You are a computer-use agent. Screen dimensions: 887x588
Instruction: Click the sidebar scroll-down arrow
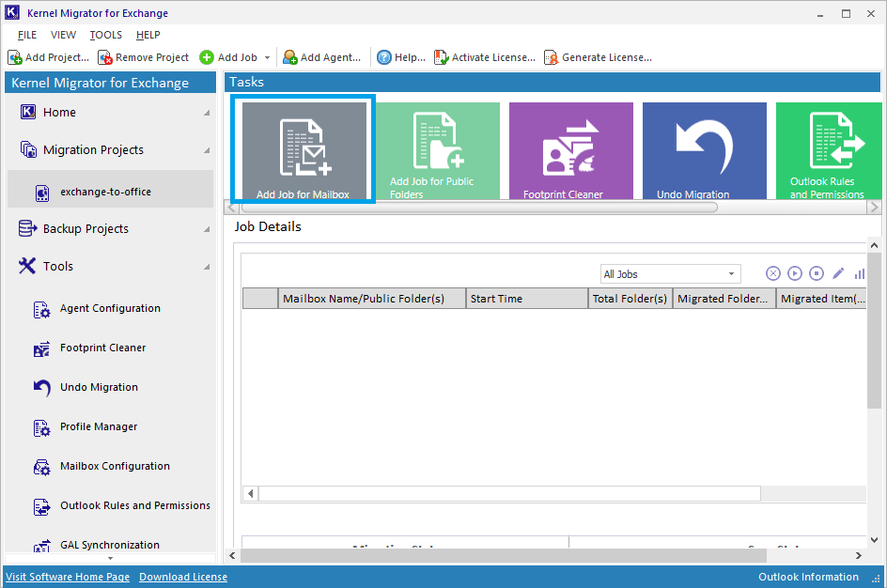pyautogui.click(x=110, y=559)
